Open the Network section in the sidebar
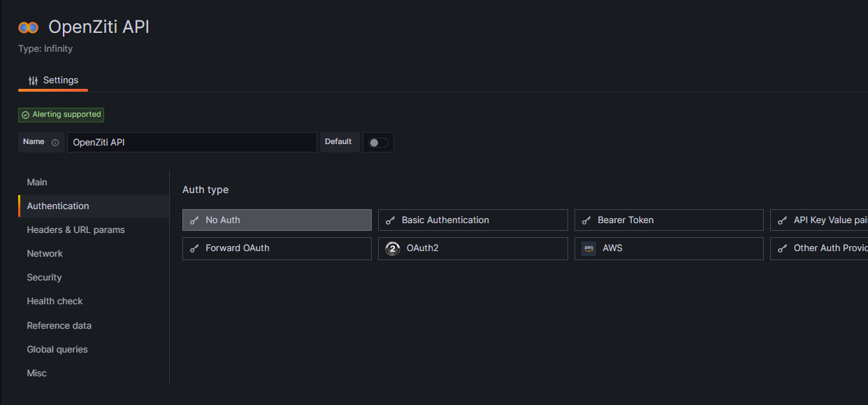 (45, 253)
